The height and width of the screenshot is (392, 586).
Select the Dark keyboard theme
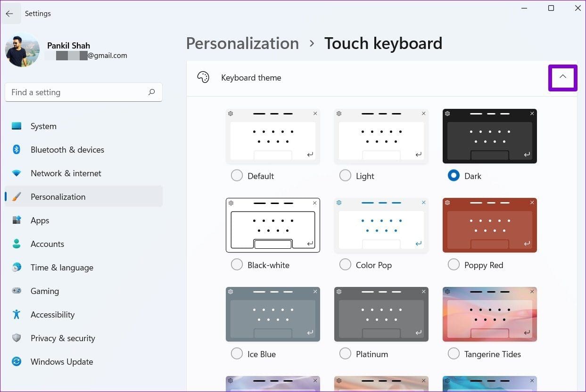pos(454,175)
